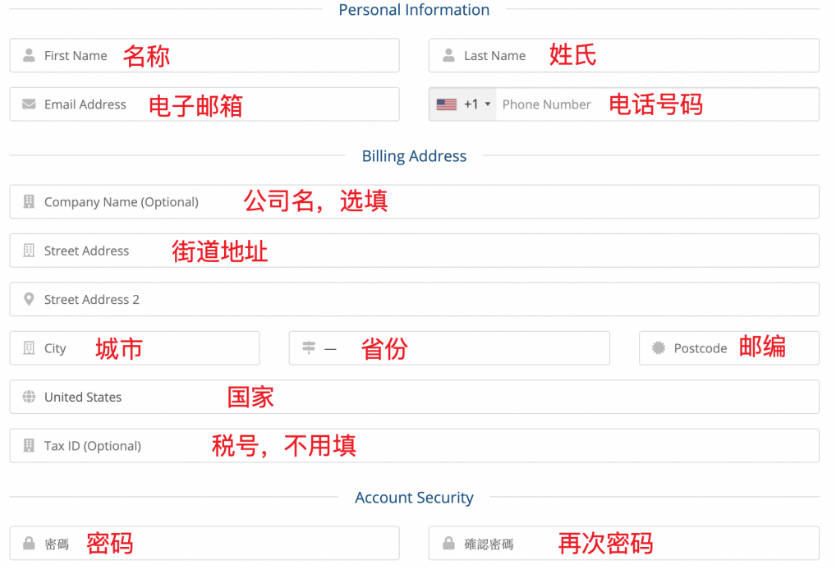834x569 pixels.
Task: Click the signpost icon in state field
Action: click(x=308, y=348)
